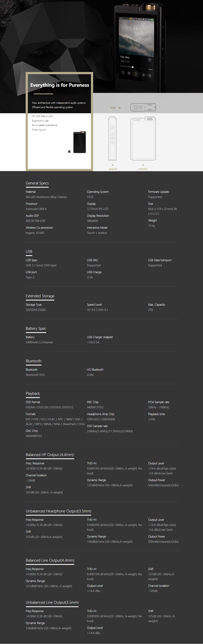Tap the repeat mode icon on player
Viewport: 203px width, 644px height.
123,72
